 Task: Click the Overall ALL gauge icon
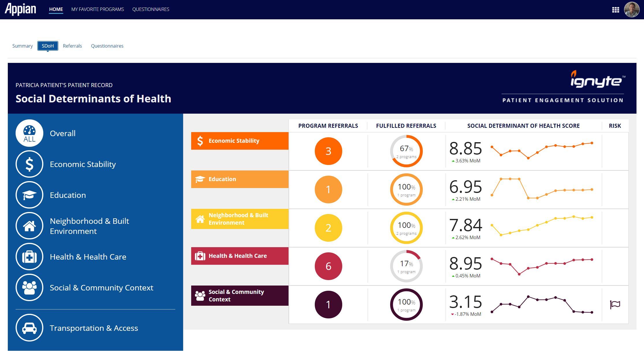(29, 133)
